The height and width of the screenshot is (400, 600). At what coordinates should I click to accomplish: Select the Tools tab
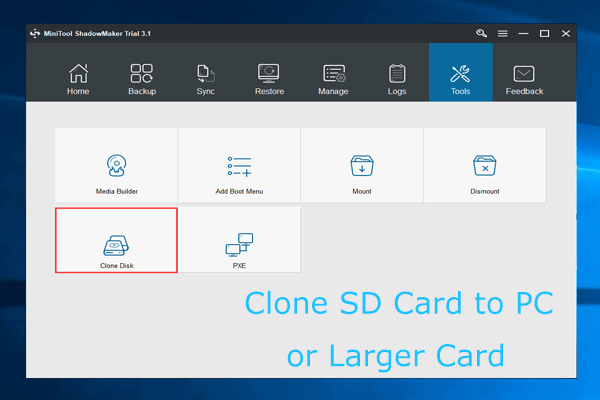click(x=460, y=72)
